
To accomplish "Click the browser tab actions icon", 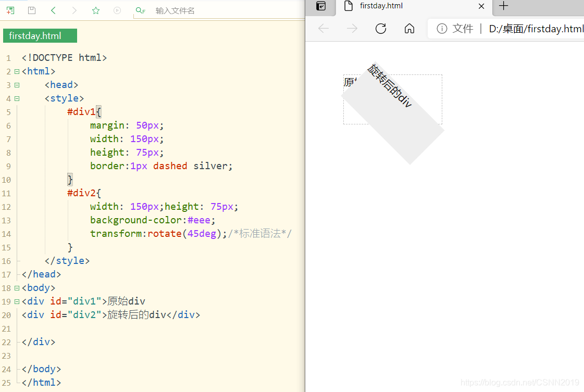I will pyautogui.click(x=321, y=6).
